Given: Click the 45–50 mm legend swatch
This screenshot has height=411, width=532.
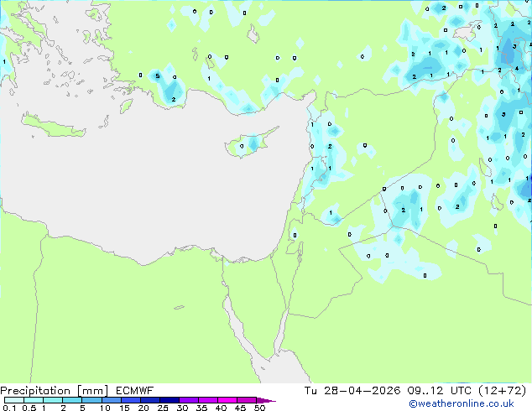Looking at the screenshot, I should pos(247,400).
